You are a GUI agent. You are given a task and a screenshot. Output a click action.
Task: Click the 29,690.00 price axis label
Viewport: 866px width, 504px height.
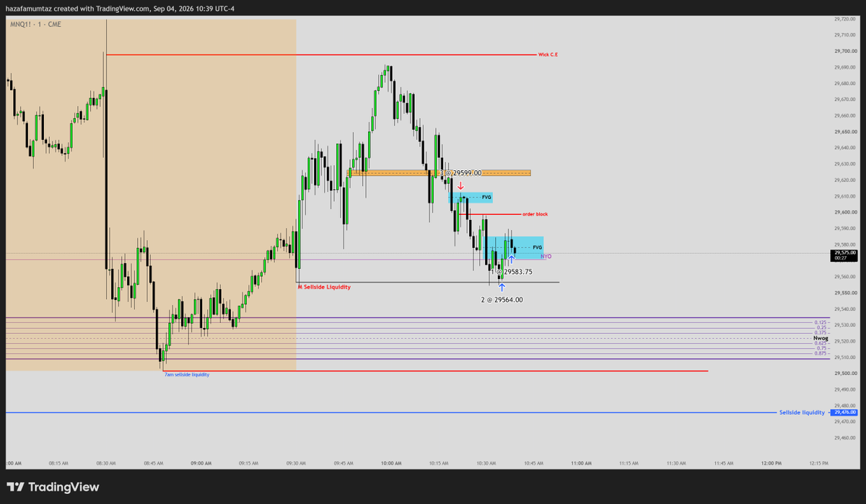tap(844, 67)
